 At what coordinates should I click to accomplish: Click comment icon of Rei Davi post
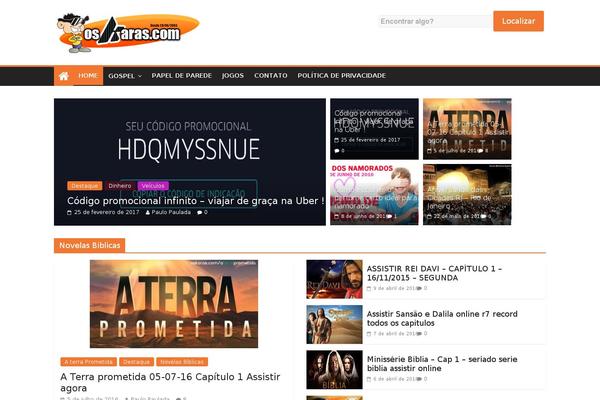click(x=419, y=289)
